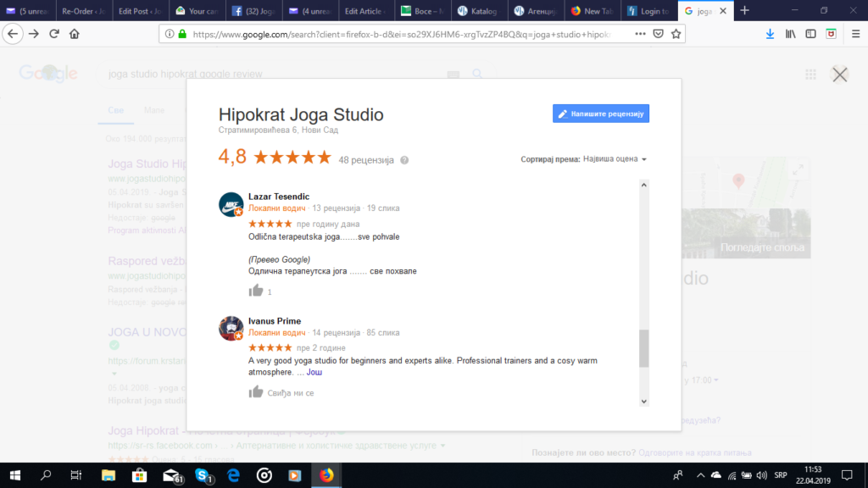
Task: Open Google apps grid icon
Action: (x=810, y=75)
